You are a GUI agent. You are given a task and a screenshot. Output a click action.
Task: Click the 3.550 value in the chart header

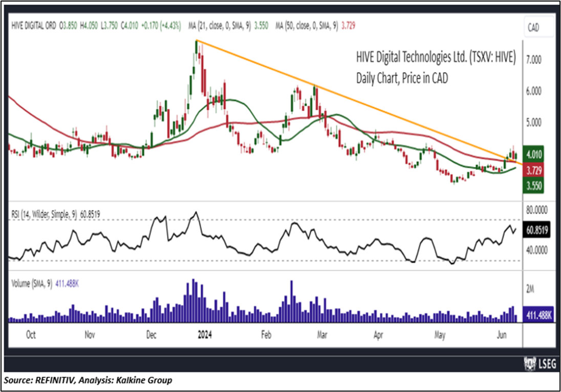coord(261,26)
